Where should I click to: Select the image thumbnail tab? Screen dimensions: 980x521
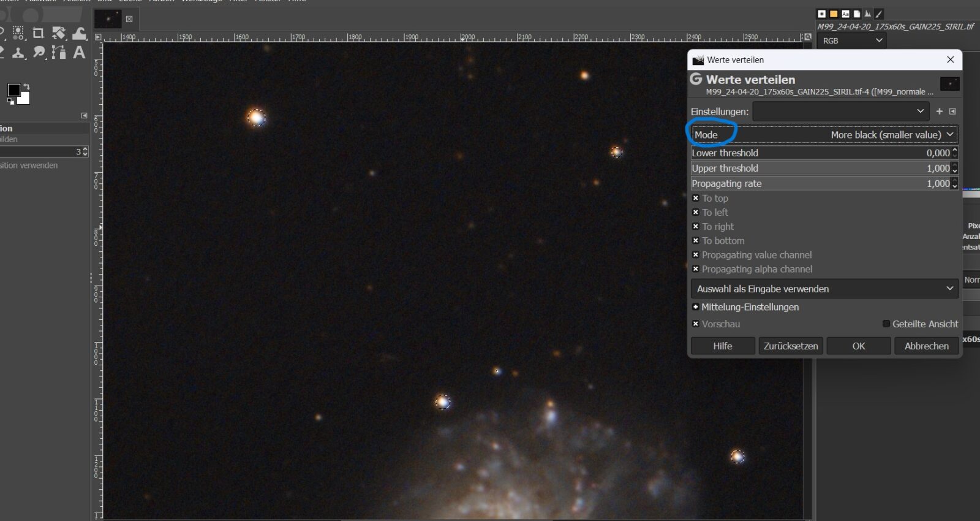pyautogui.click(x=108, y=19)
